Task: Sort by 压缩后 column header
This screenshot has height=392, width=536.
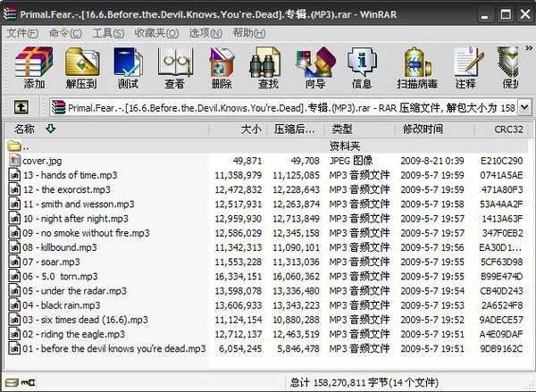Action: tap(296, 129)
